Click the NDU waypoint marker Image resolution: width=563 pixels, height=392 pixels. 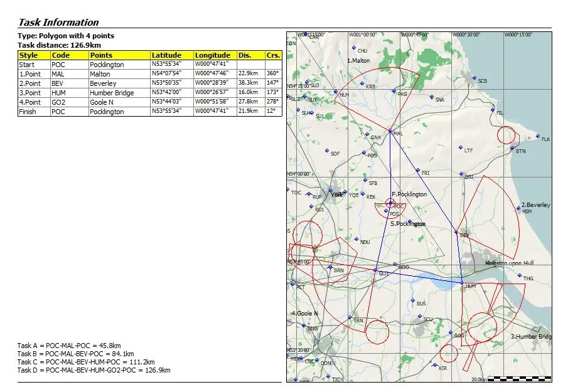pyautogui.click(x=357, y=239)
